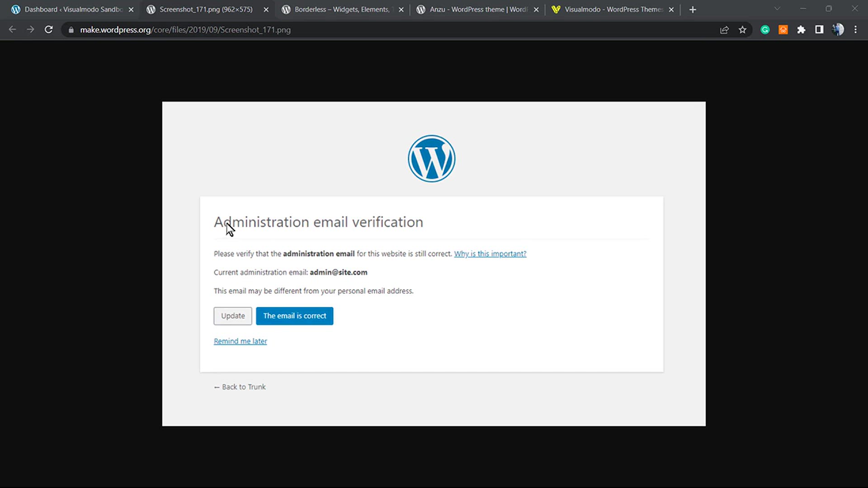The height and width of the screenshot is (488, 868).
Task: Close the Borderless Widgets tab
Action: pyautogui.click(x=401, y=9)
